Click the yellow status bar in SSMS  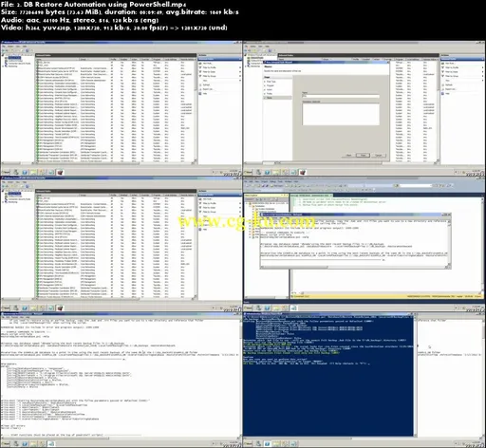[x=387, y=296]
